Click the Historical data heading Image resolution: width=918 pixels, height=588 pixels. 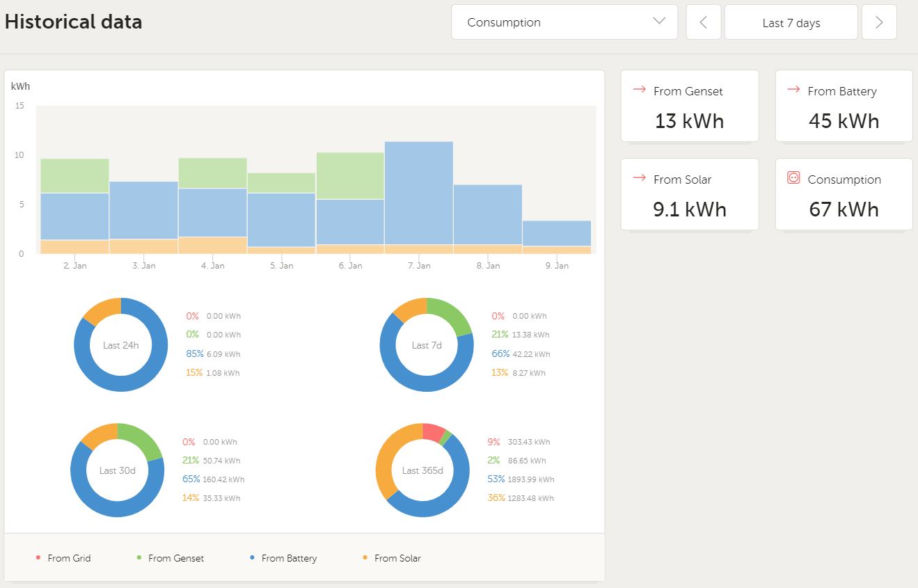point(73,22)
